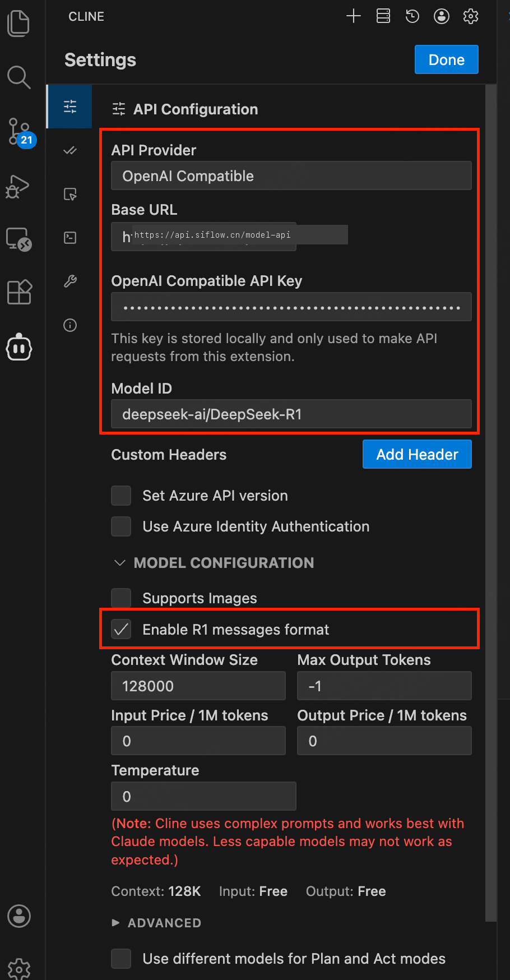Open Cline settings gear in header
The height and width of the screenshot is (980, 510).
click(x=471, y=16)
